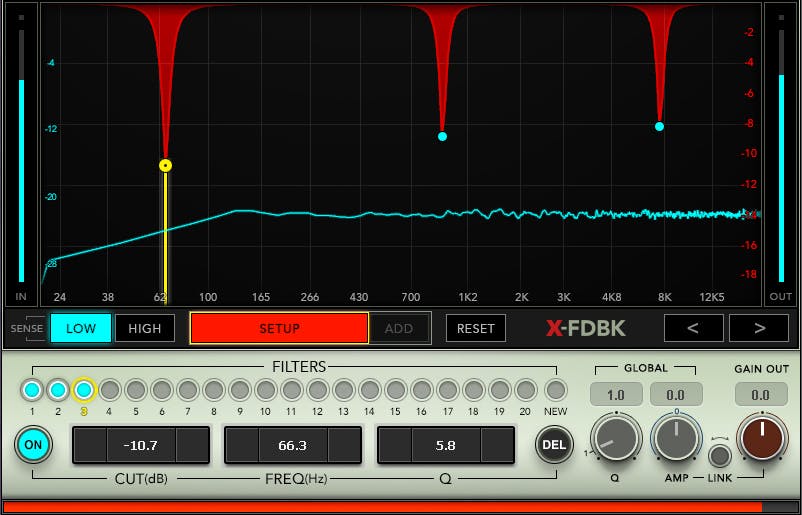Image resolution: width=802 pixels, height=515 pixels.
Task: Go to the next preset with the right arrow
Action: click(758, 328)
